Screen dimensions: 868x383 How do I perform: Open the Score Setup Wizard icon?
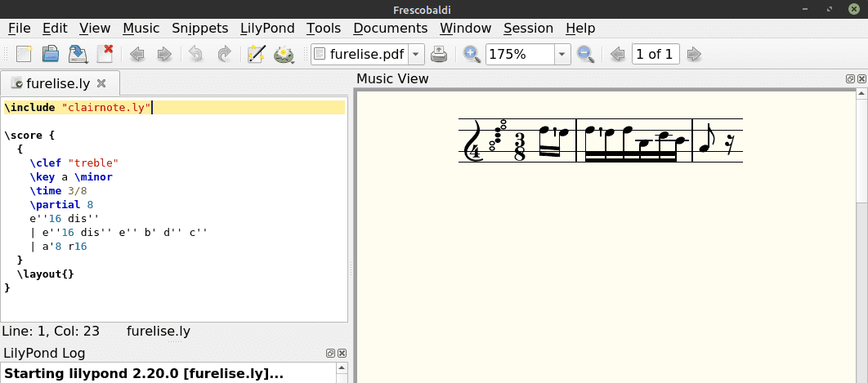(257, 55)
